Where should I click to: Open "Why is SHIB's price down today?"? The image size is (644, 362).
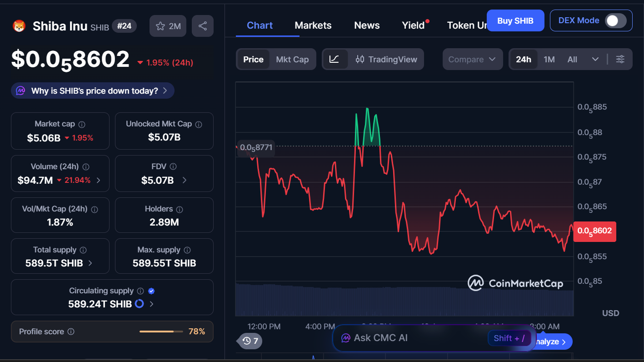pos(93,90)
